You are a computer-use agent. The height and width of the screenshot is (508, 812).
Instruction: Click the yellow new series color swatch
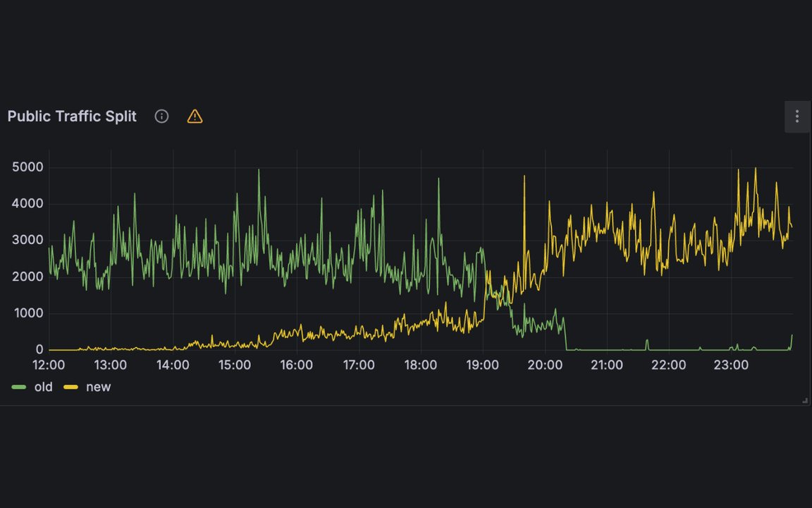click(x=70, y=387)
